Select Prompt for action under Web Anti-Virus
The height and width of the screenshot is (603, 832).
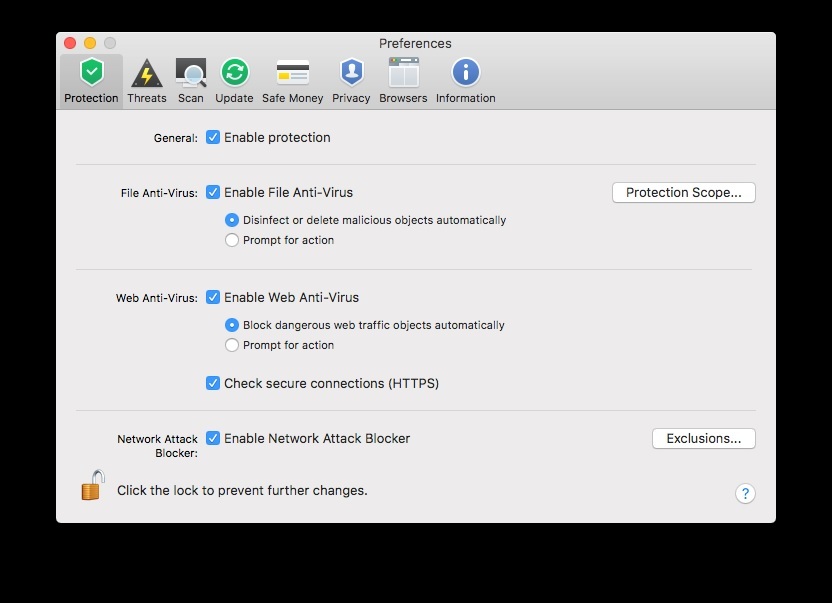232,345
